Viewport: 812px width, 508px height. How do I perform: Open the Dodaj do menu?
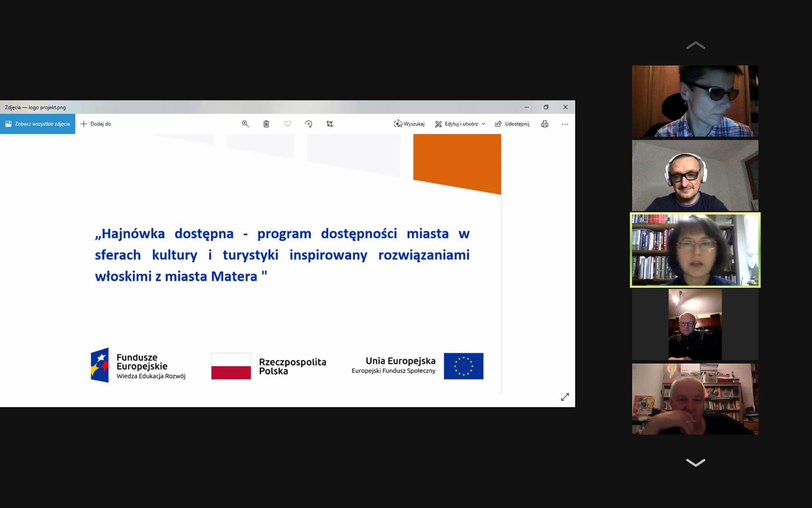[x=96, y=124]
